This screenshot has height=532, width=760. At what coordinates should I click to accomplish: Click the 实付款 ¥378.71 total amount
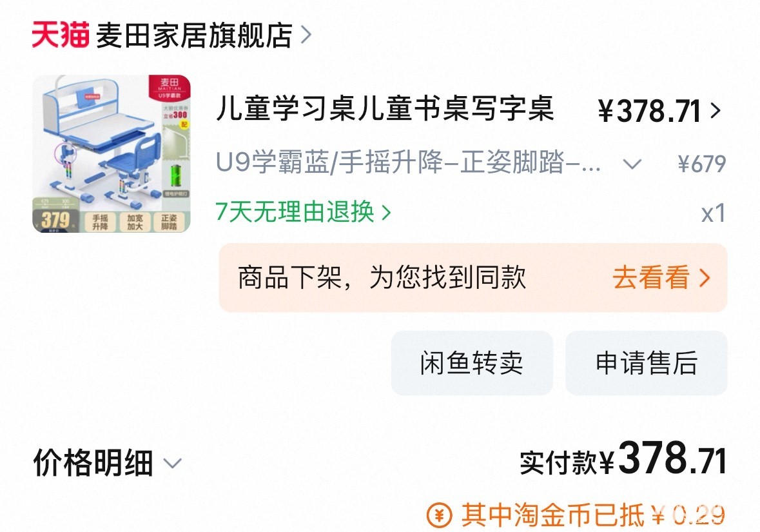click(623, 458)
